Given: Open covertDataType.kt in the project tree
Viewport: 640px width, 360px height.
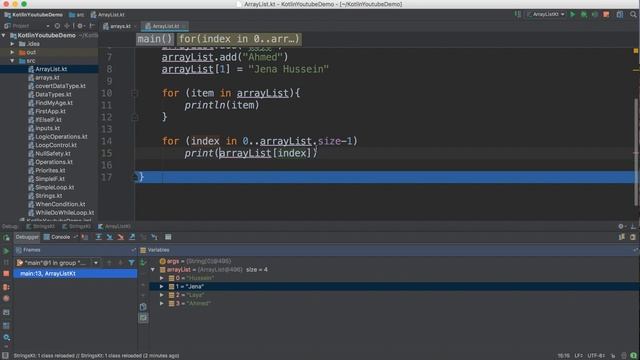Looking at the screenshot, I should (x=60, y=86).
